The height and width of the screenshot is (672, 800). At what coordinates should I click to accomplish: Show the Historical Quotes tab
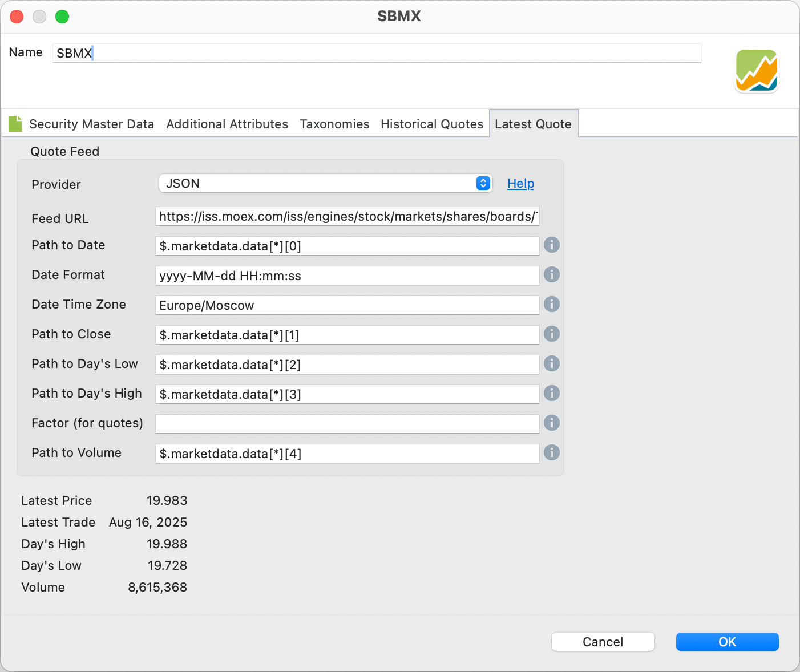[x=432, y=124]
